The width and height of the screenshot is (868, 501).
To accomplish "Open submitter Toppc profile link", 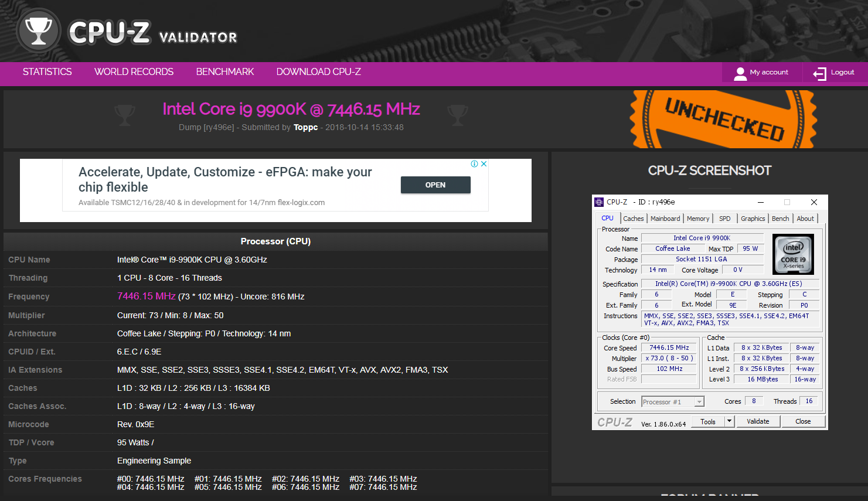I will (x=306, y=127).
